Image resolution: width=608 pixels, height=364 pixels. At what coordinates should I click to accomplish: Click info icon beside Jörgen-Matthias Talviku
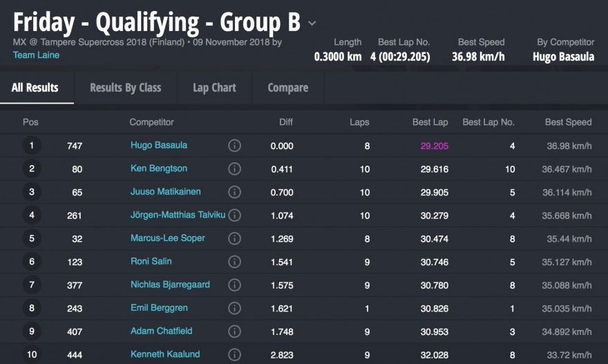pos(234,215)
